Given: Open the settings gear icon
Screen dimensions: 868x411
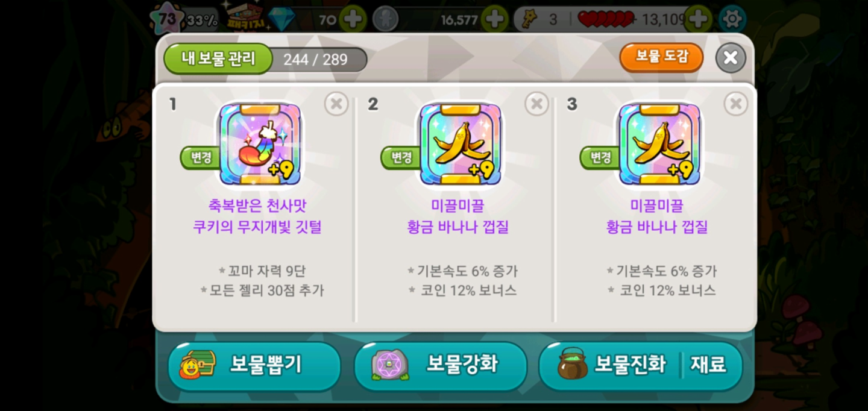Looking at the screenshot, I should coord(732,19).
